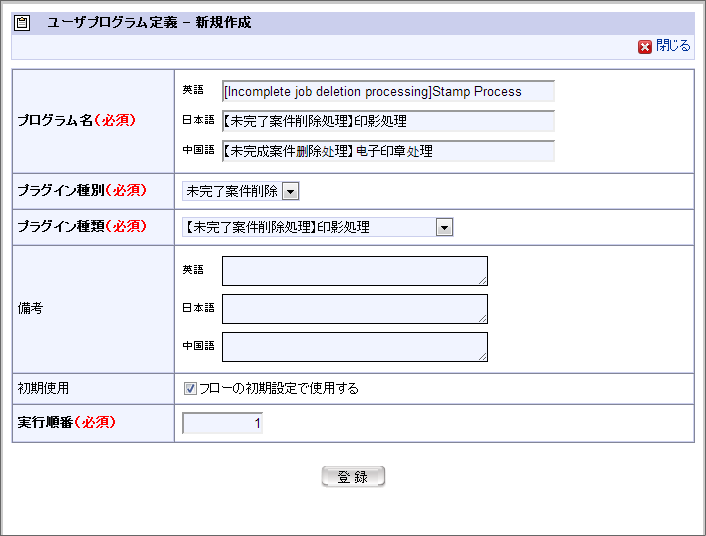Click resize handle of English 備考 textarea
This screenshot has height=536, width=706.
(x=483, y=281)
